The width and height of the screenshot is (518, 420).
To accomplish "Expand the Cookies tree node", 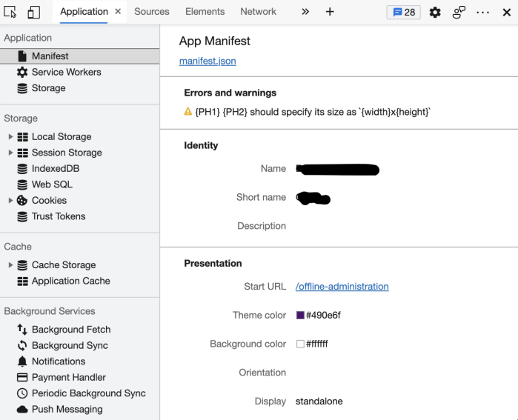I will [10, 201].
